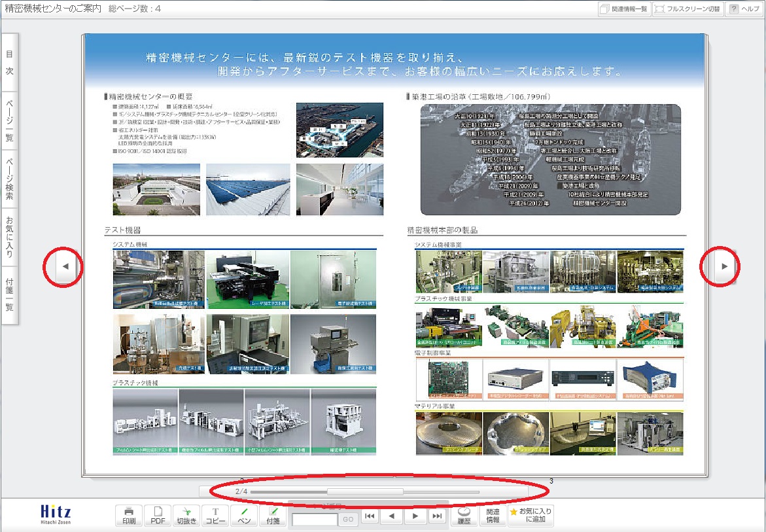Activate the コピー text copy tool
Image resolution: width=766 pixels, height=532 pixels.
click(x=215, y=516)
